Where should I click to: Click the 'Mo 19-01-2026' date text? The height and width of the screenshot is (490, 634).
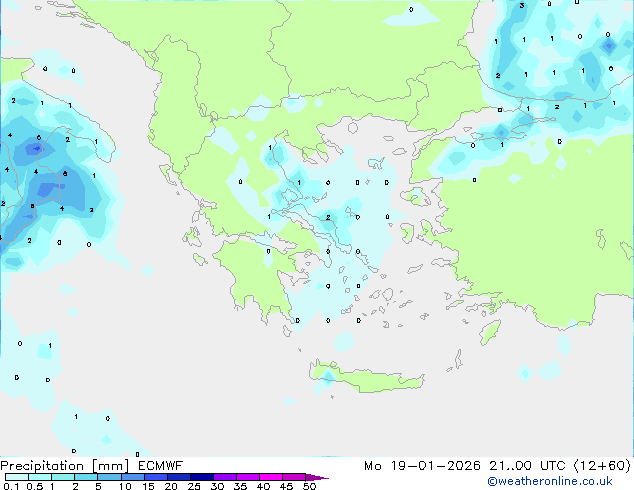point(423,466)
